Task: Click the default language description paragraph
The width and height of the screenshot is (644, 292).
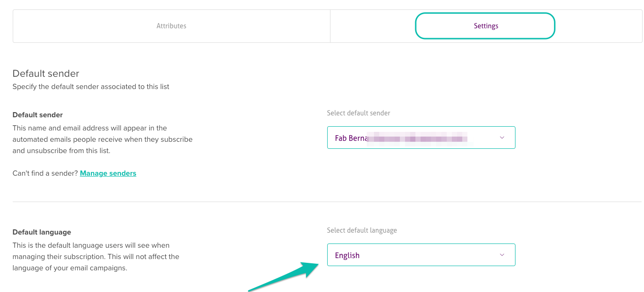Action: [96, 257]
